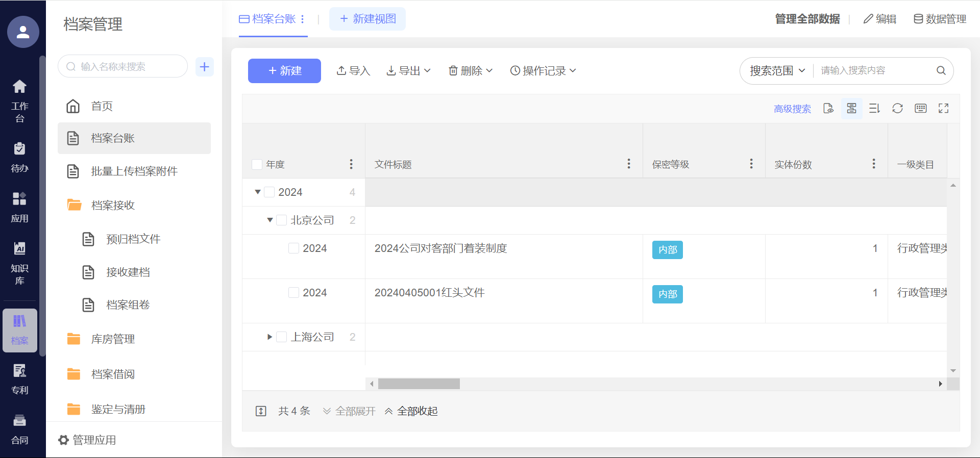Screen dimensions: 980x458
Task: Click the refresh icon in table toolbar
Action: [x=897, y=108]
